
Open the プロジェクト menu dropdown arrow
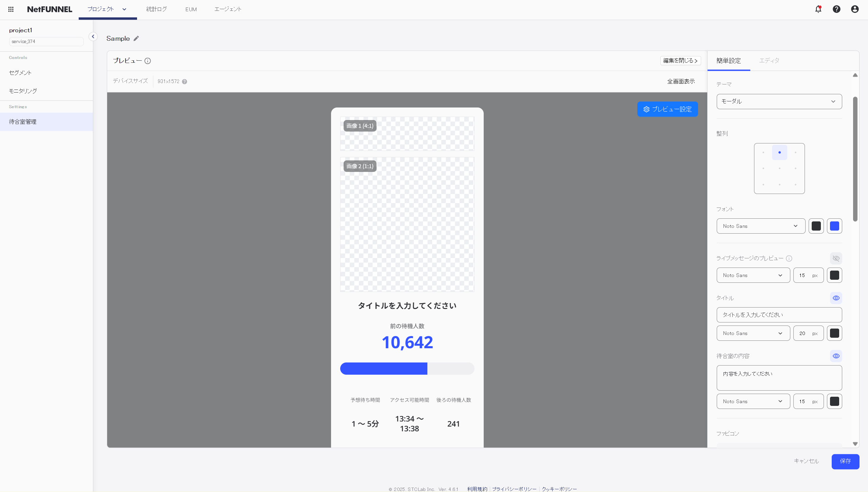(124, 9)
